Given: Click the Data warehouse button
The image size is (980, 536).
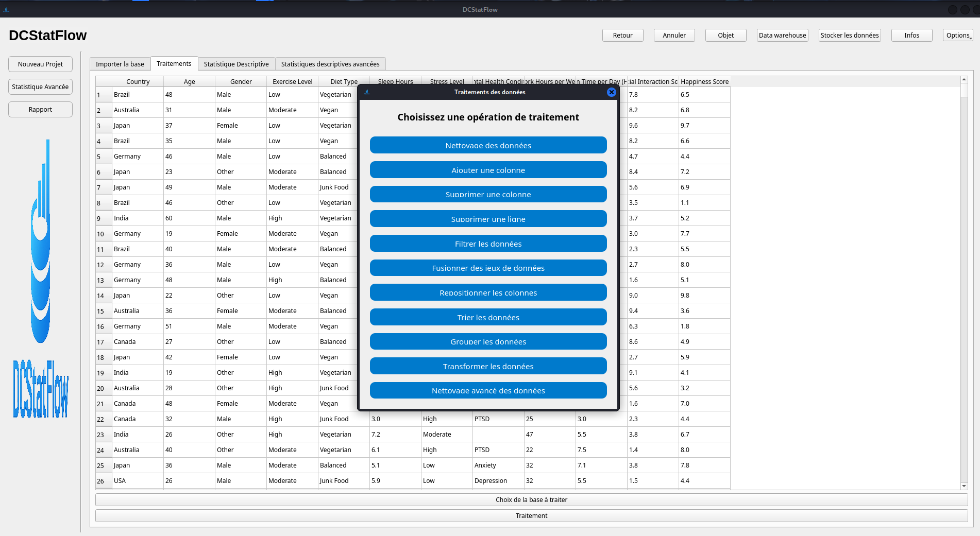Looking at the screenshot, I should click(782, 36).
